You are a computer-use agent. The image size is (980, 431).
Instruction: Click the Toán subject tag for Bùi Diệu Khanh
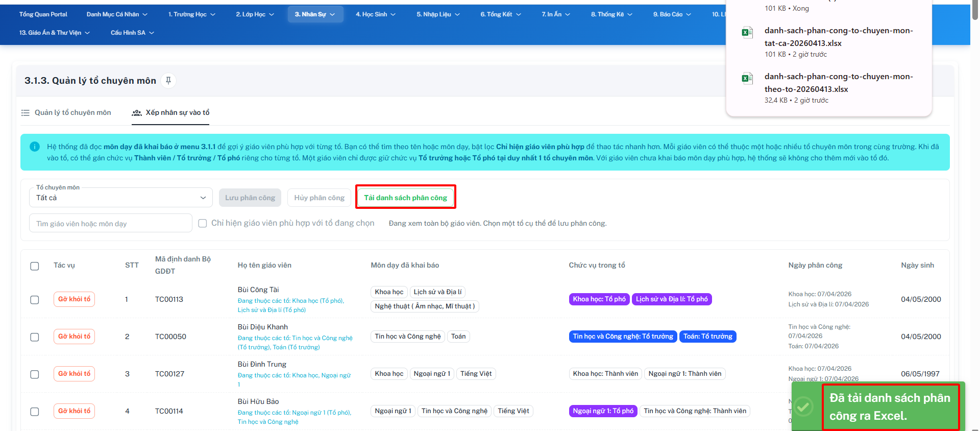point(458,337)
